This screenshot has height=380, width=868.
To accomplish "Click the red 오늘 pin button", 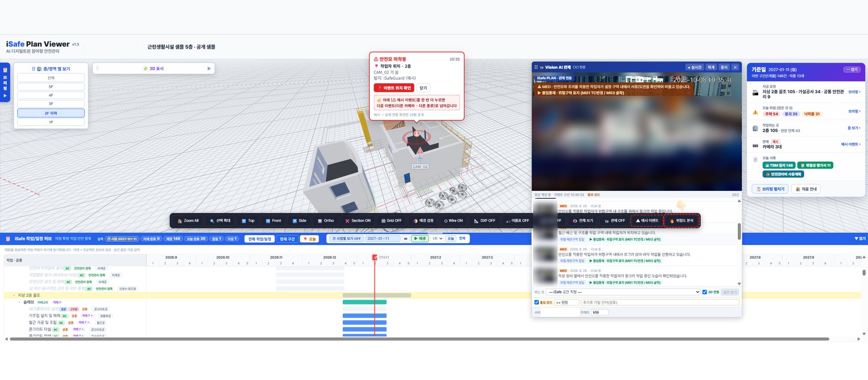I will (x=310, y=239).
